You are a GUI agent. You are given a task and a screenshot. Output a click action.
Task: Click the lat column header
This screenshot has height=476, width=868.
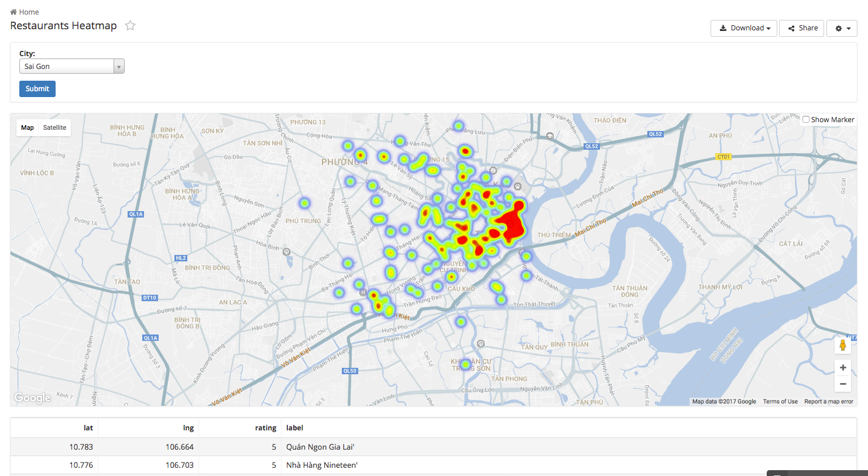point(88,427)
